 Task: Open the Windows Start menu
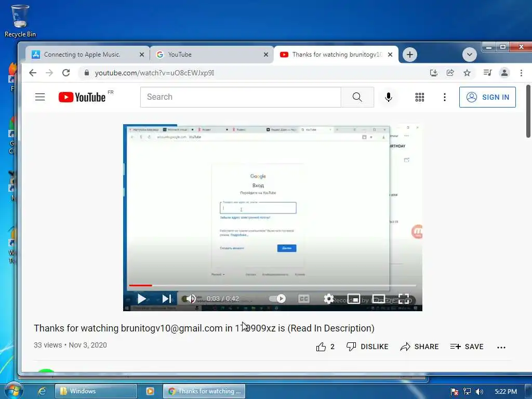click(13, 391)
